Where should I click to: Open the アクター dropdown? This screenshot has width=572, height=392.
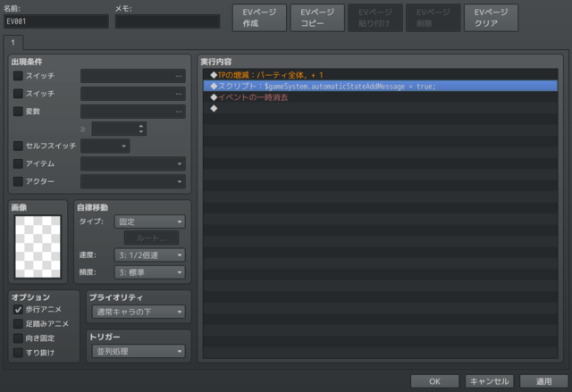click(133, 181)
